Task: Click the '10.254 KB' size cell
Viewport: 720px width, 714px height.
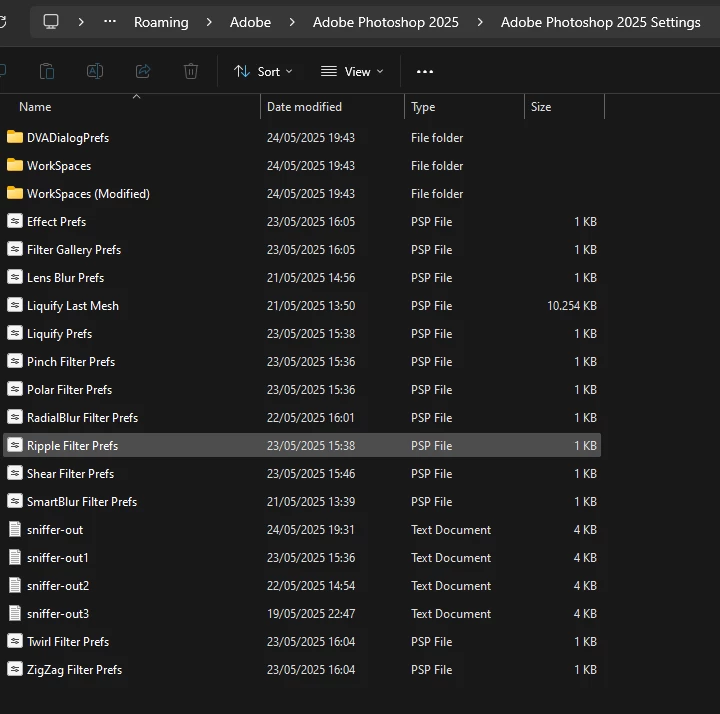Action: [x=572, y=306]
